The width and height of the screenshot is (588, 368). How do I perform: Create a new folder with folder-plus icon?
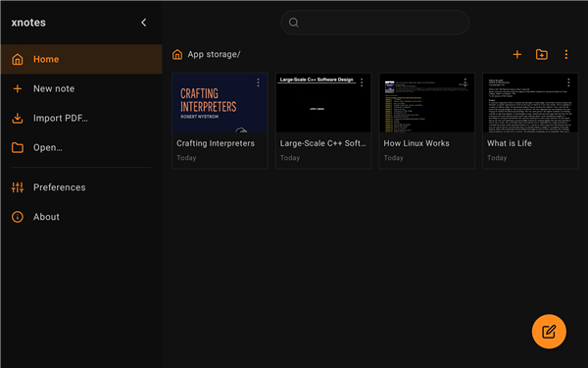(542, 54)
